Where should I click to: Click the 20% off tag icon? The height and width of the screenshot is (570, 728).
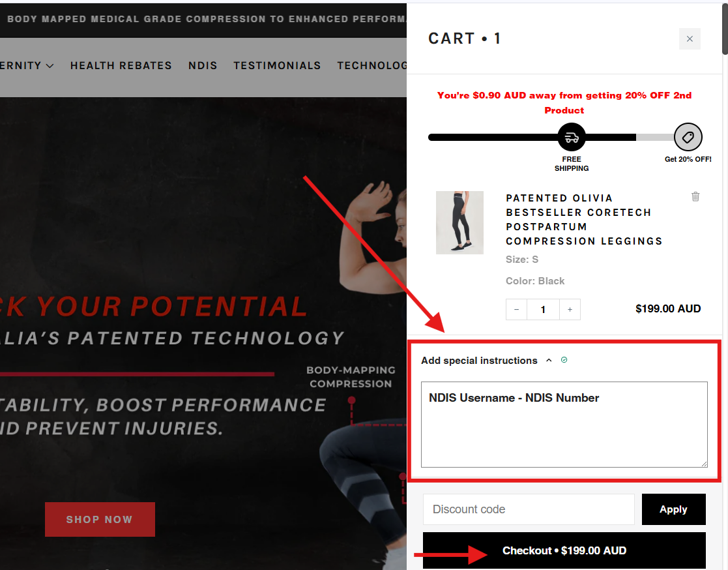pyautogui.click(x=688, y=138)
